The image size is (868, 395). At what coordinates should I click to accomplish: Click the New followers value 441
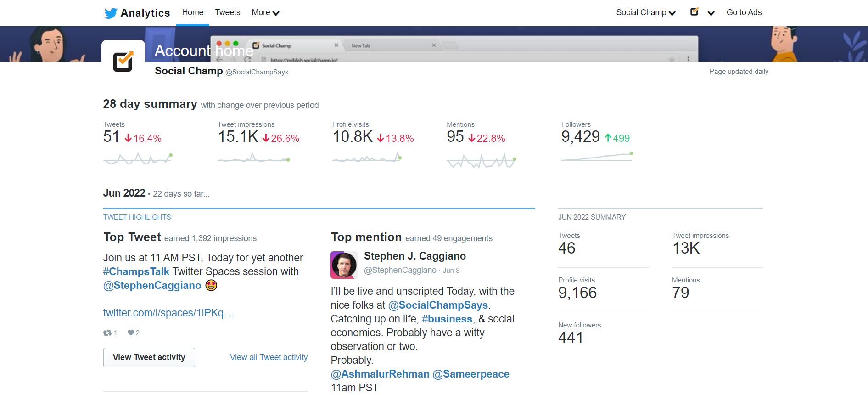tap(571, 338)
